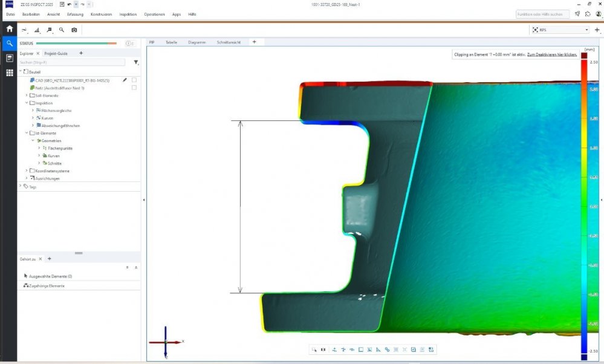The image size is (604, 364).
Task: Switch to the Diagramm tab
Action: [196, 42]
